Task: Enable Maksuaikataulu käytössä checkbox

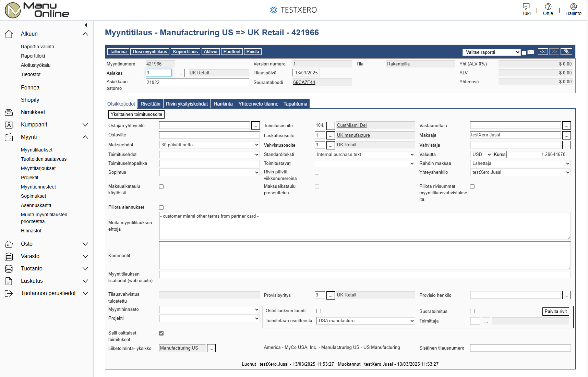Action: (161, 187)
